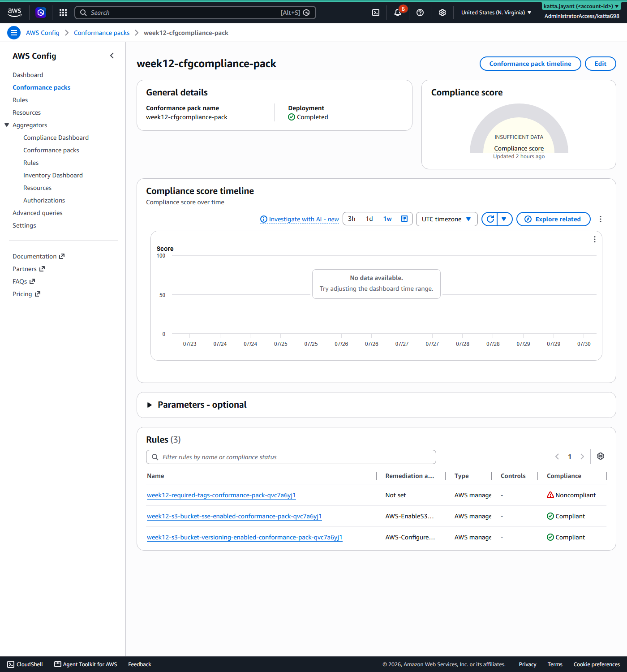Open week12-required-tags conformance rule

[221, 495]
